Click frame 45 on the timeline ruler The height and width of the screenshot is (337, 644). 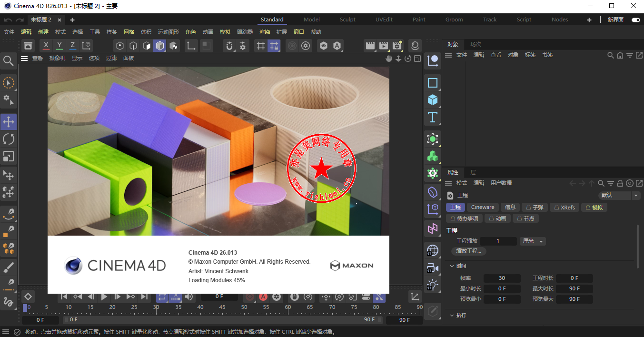[x=222, y=307]
